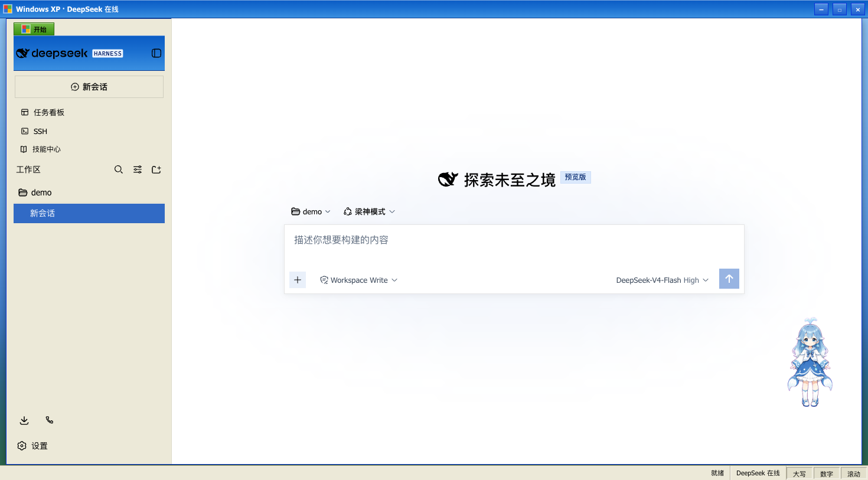Screen dimensions: 868x480
Task: Open the Workspace Write permission dropdown
Action: tap(358, 280)
